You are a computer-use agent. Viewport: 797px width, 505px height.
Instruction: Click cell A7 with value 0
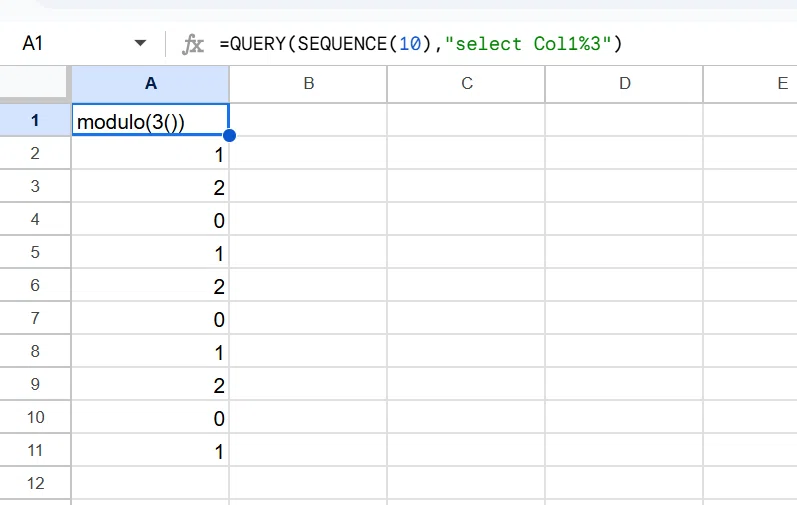pyautogui.click(x=150, y=318)
